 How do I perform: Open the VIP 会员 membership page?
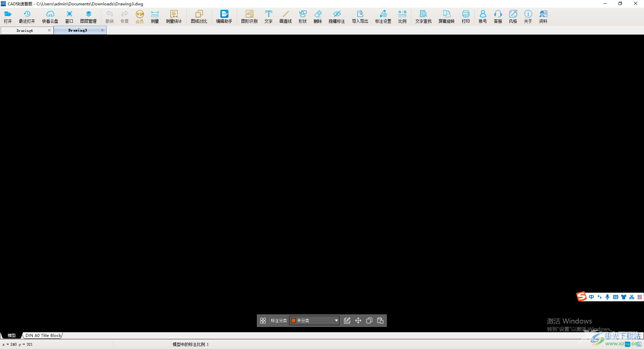[140, 16]
